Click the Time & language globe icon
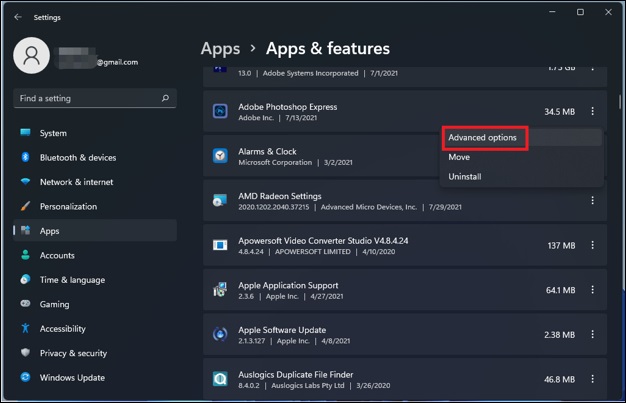626x403 pixels. 26,279
